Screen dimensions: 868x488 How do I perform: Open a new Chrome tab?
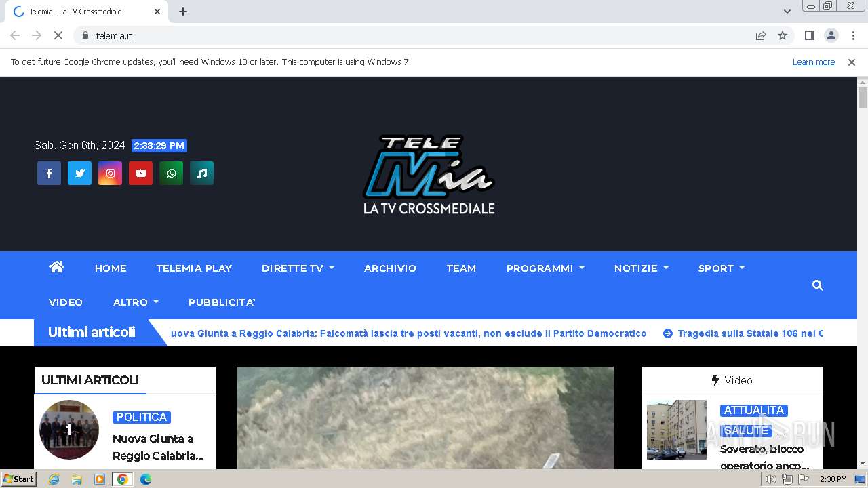tap(183, 12)
